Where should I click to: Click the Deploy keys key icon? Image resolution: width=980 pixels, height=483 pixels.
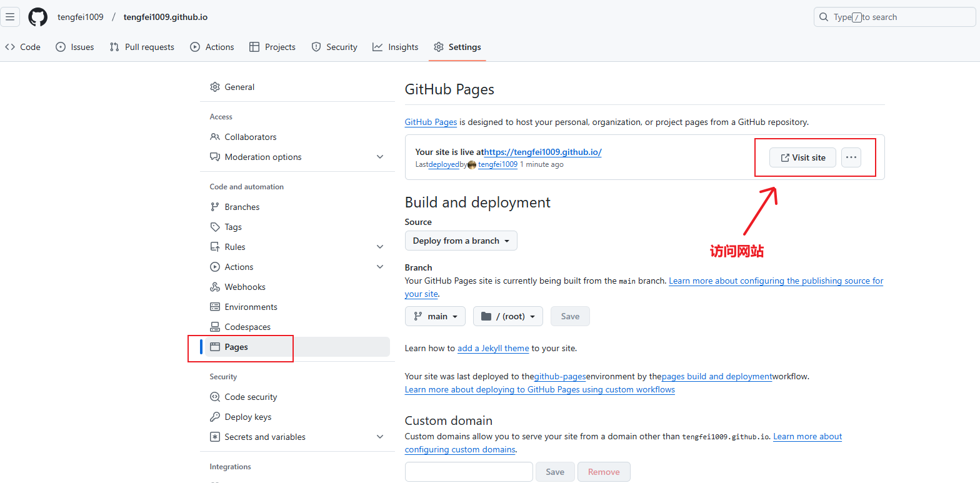pos(215,417)
